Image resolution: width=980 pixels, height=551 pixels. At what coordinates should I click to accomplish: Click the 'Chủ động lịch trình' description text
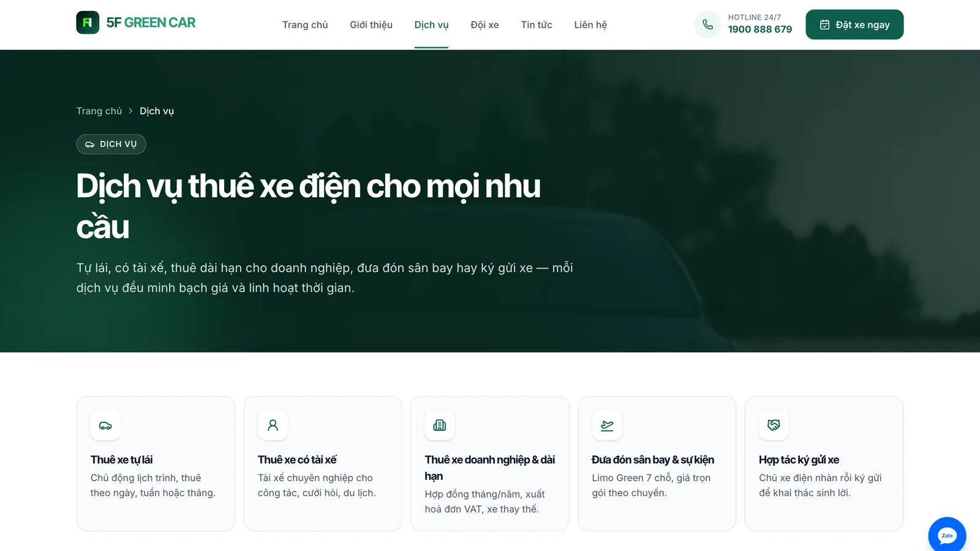pos(153,485)
